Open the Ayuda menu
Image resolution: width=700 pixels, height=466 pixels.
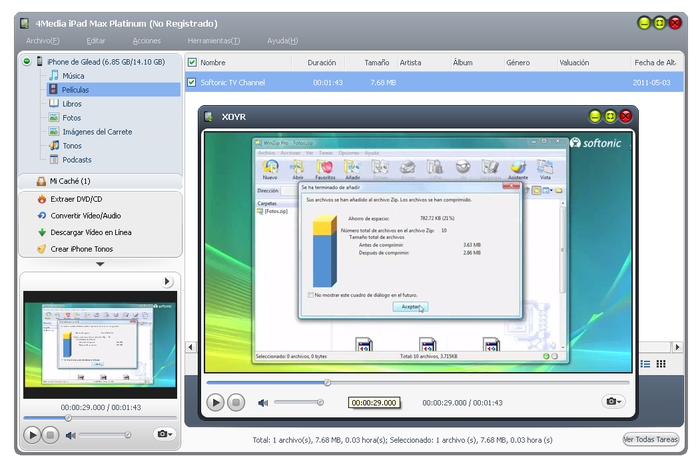[282, 41]
